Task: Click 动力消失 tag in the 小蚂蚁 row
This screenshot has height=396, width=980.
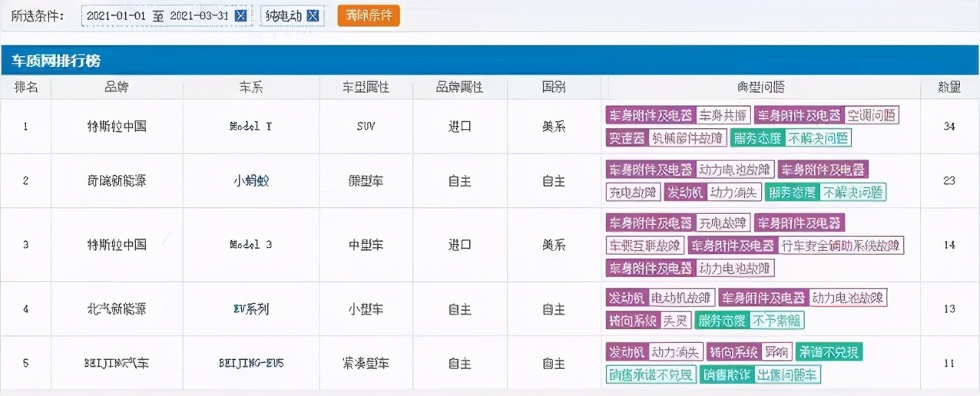Action: click(x=733, y=192)
